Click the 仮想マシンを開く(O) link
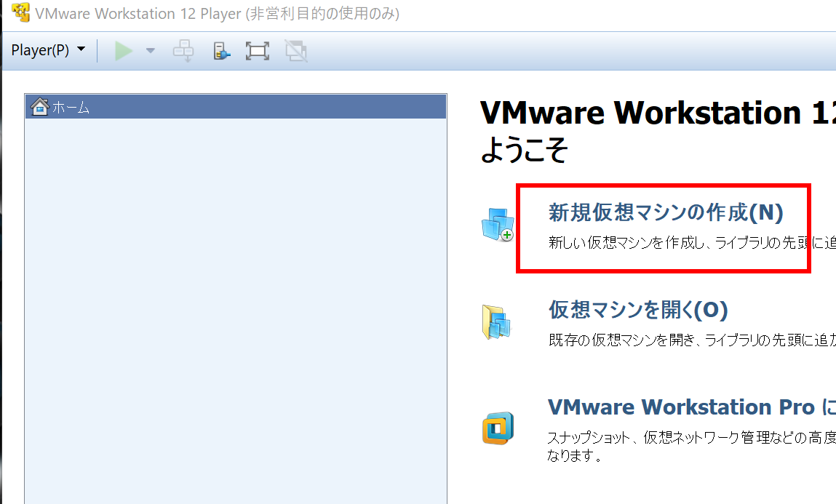836x504 pixels. (638, 310)
